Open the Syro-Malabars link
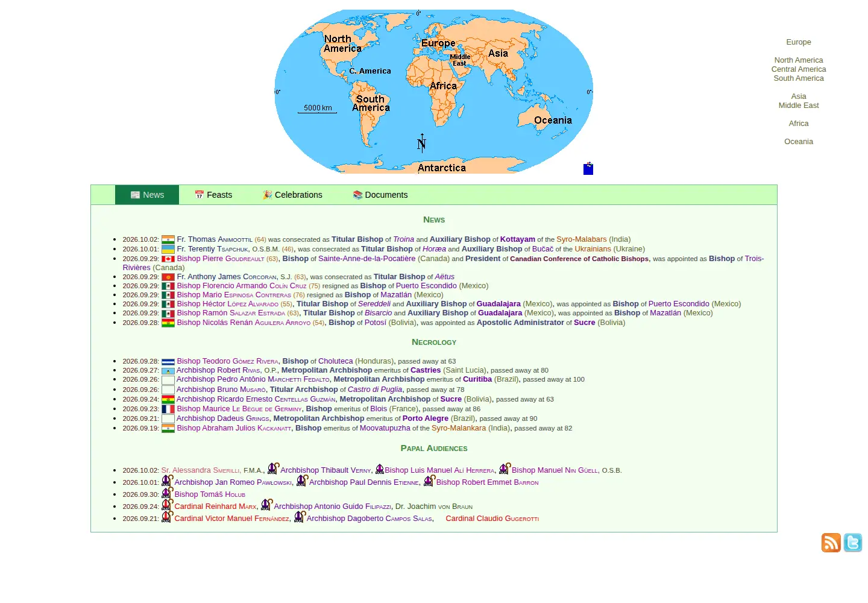 coord(582,239)
